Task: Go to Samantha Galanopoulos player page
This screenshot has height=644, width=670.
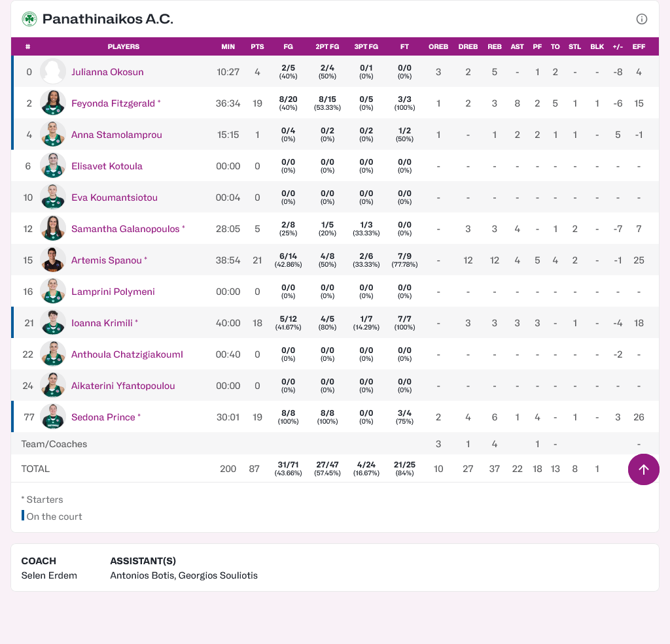Action: coord(125,229)
